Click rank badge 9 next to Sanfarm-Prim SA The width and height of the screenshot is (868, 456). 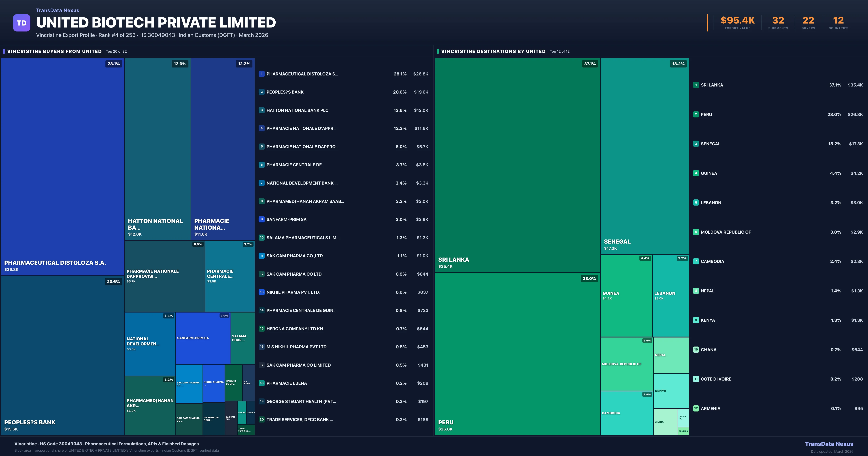tap(261, 219)
